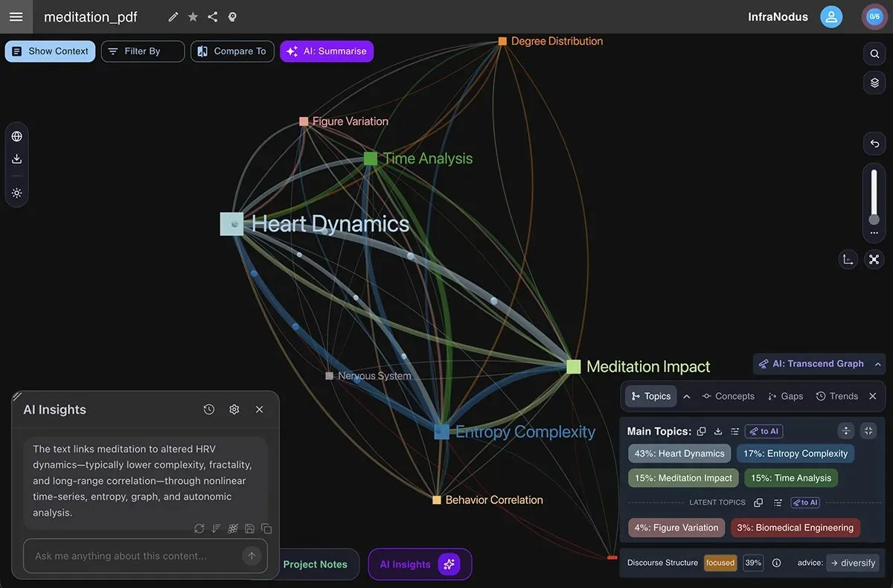Click the graph cluster icon under response

pyautogui.click(x=233, y=528)
